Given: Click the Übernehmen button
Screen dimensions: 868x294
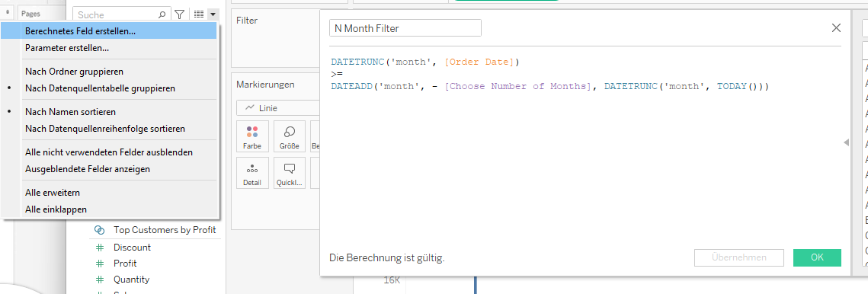Looking at the screenshot, I should 739,257.
